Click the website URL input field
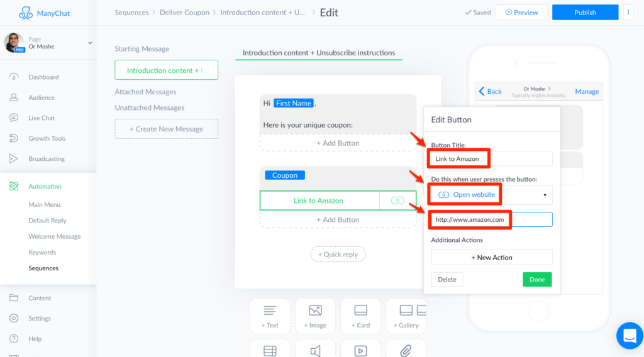This screenshot has height=357, width=644. click(x=492, y=219)
